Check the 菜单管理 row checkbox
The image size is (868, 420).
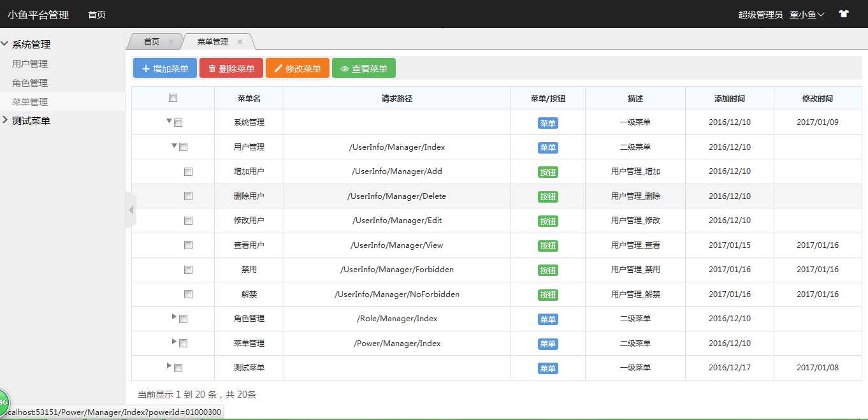[x=184, y=343]
